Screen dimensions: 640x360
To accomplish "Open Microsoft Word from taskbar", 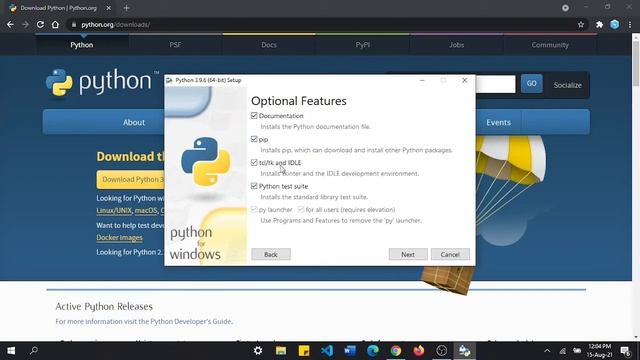I will click(x=350, y=351).
